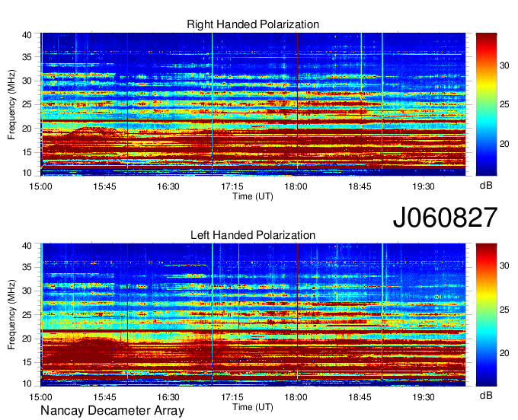
Task: Click the Nancay Decameter Array caption
Action: coord(112,411)
